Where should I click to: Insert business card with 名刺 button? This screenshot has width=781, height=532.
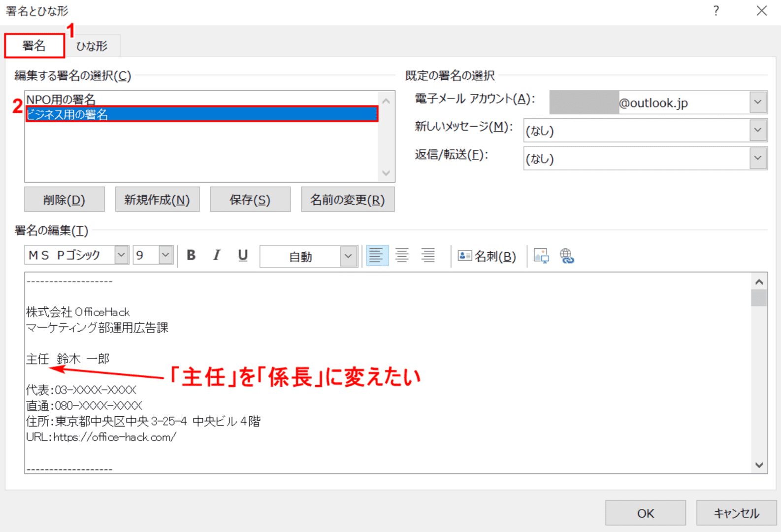487,256
